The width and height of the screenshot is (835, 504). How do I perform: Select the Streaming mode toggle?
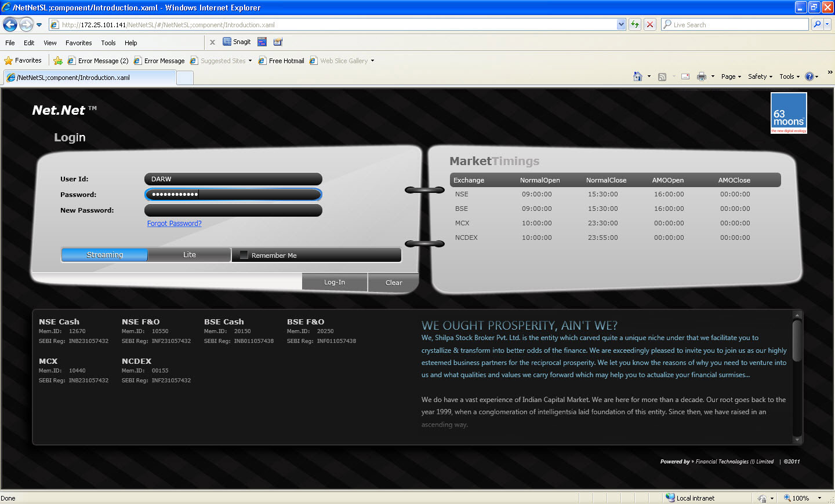coord(104,255)
